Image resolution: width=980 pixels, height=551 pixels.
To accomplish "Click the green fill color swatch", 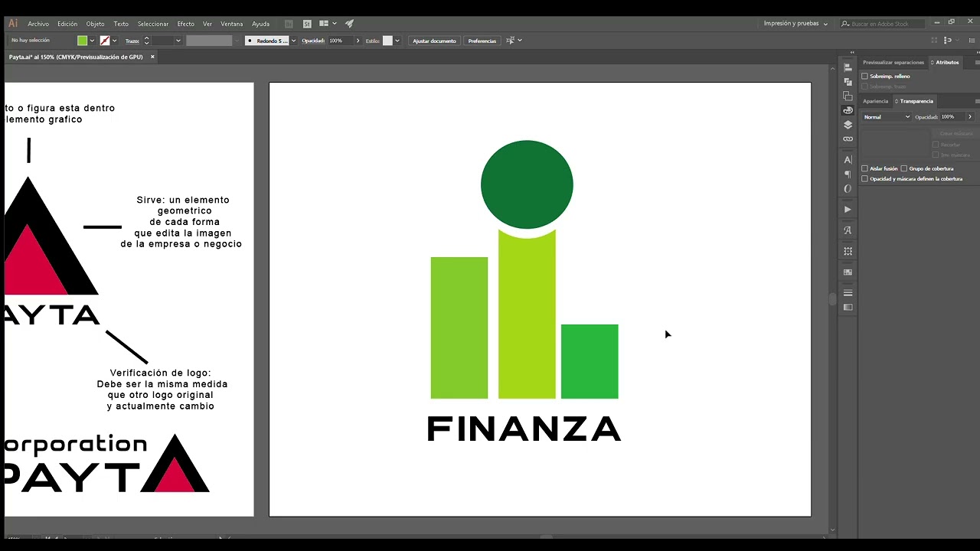I will coord(83,41).
